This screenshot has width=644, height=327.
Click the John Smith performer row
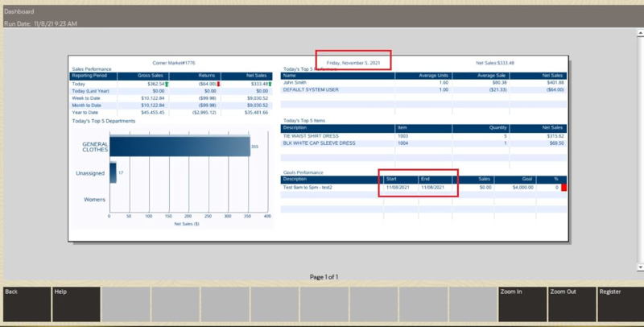[x=423, y=83]
